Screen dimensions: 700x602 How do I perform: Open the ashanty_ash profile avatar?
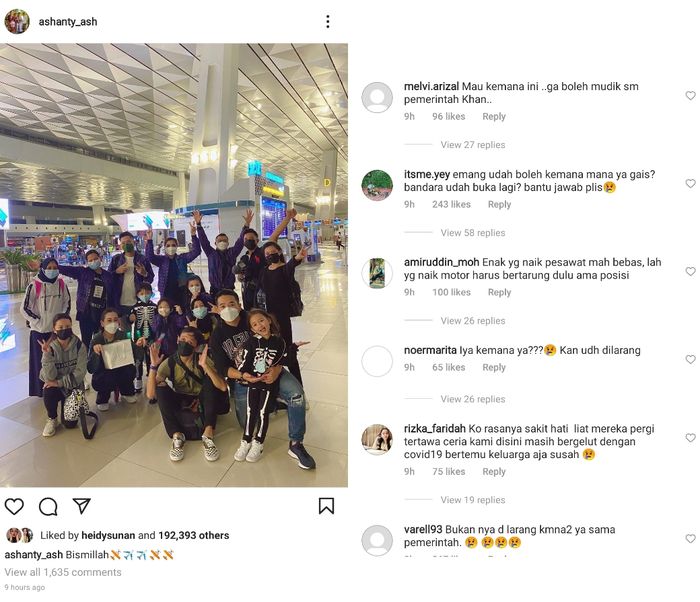17,21
